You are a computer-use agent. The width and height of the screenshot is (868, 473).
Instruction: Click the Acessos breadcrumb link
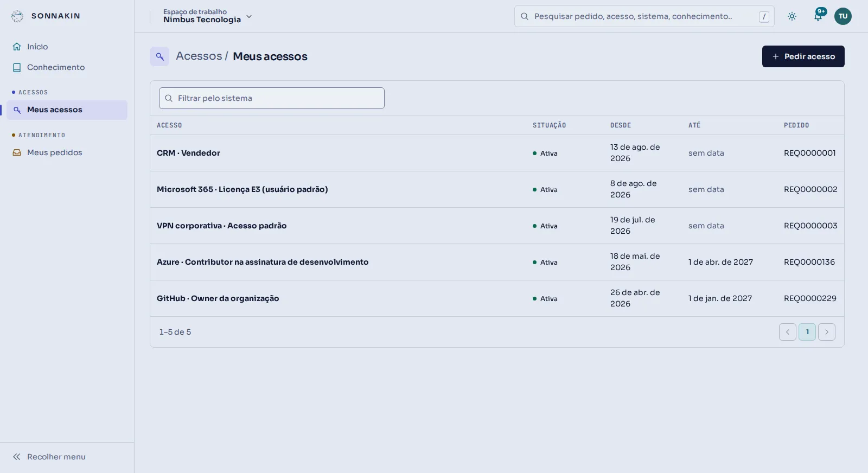tap(199, 56)
